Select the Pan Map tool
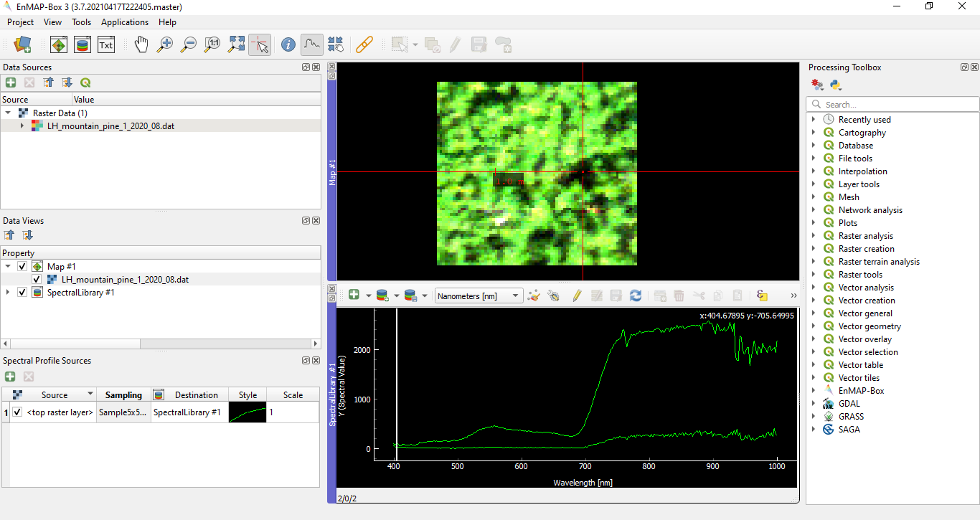980x520 pixels. pyautogui.click(x=141, y=44)
